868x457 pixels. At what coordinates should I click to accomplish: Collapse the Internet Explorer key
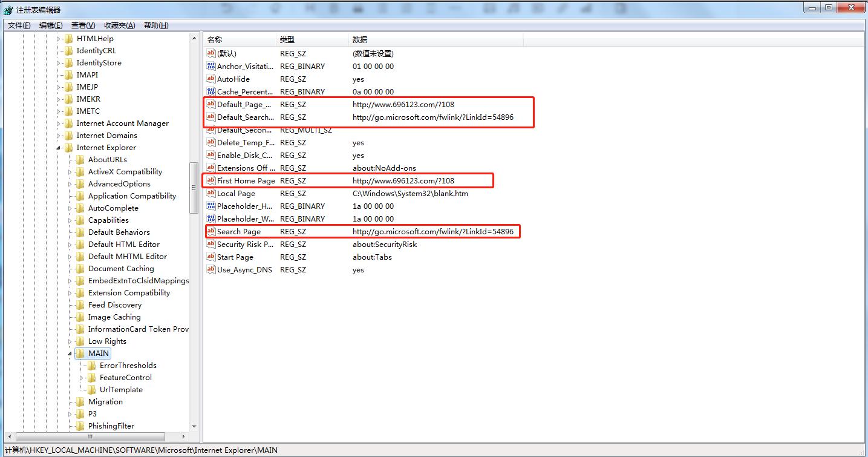point(59,148)
